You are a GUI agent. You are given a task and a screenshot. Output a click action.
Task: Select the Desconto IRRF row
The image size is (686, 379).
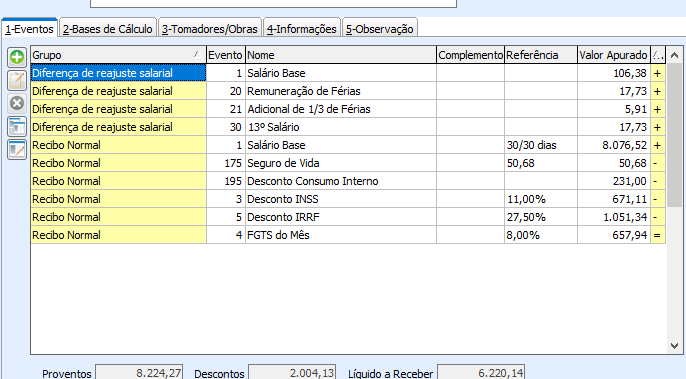(348, 217)
